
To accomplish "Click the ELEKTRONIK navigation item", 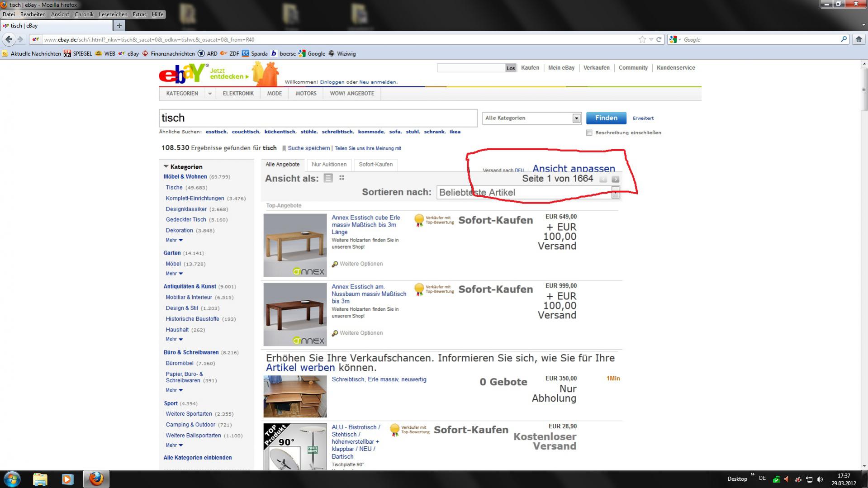I will tap(238, 94).
